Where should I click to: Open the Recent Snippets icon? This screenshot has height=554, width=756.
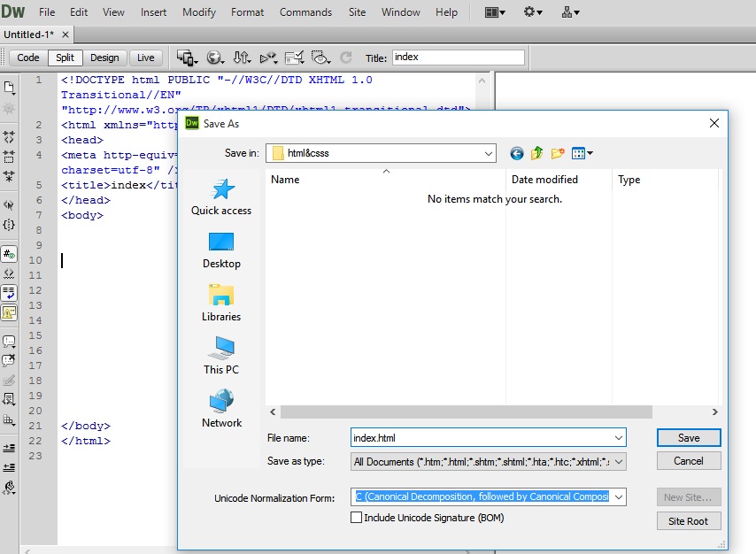point(9,399)
